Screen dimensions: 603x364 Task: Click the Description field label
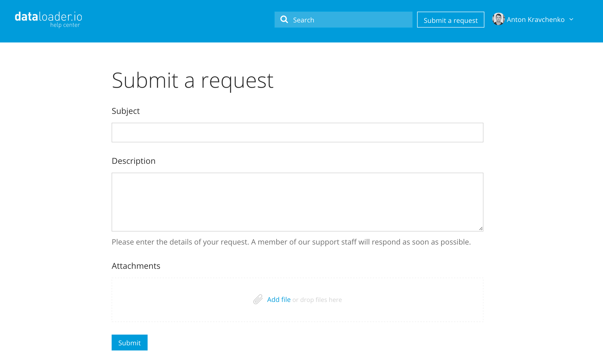pyautogui.click(x=133, y=161)
